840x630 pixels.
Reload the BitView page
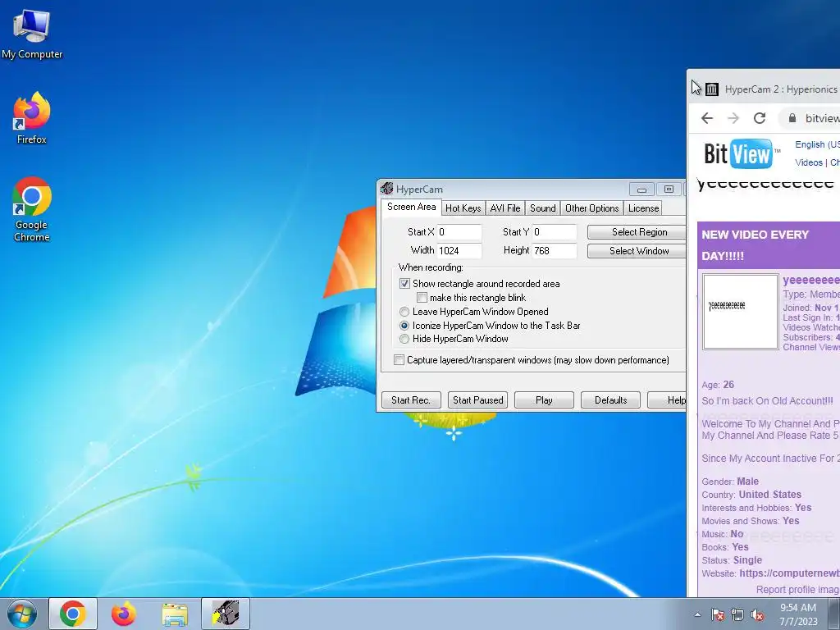[760, 118]
